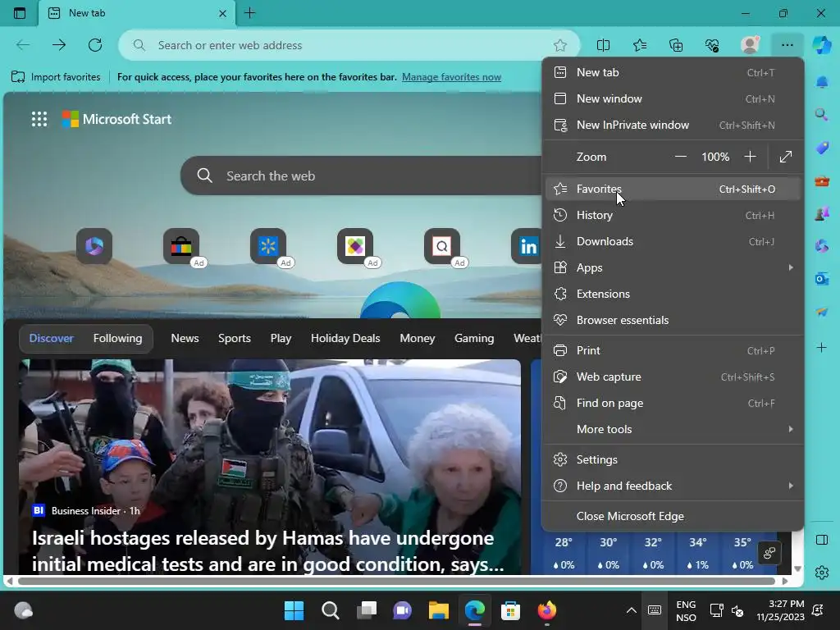Viewport: 840px width, 630px height.
Task: Click the horizontal scrollbar at page bottom
Action: point(396,582)
